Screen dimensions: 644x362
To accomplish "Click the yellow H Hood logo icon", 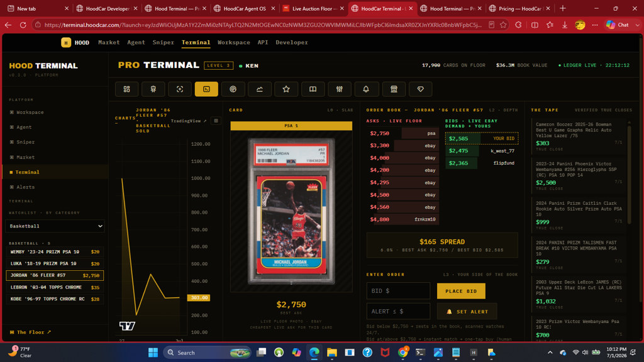I will point(65,42).
